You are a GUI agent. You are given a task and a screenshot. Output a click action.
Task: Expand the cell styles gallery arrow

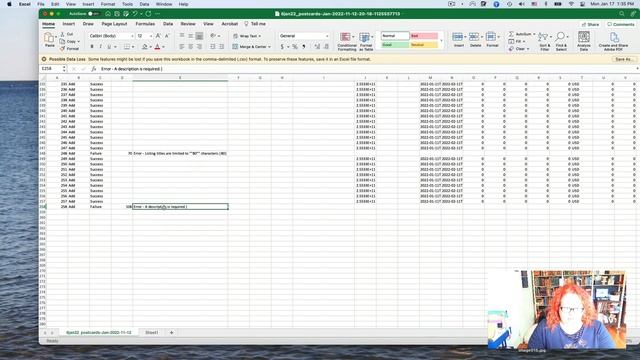pos(441,41)
